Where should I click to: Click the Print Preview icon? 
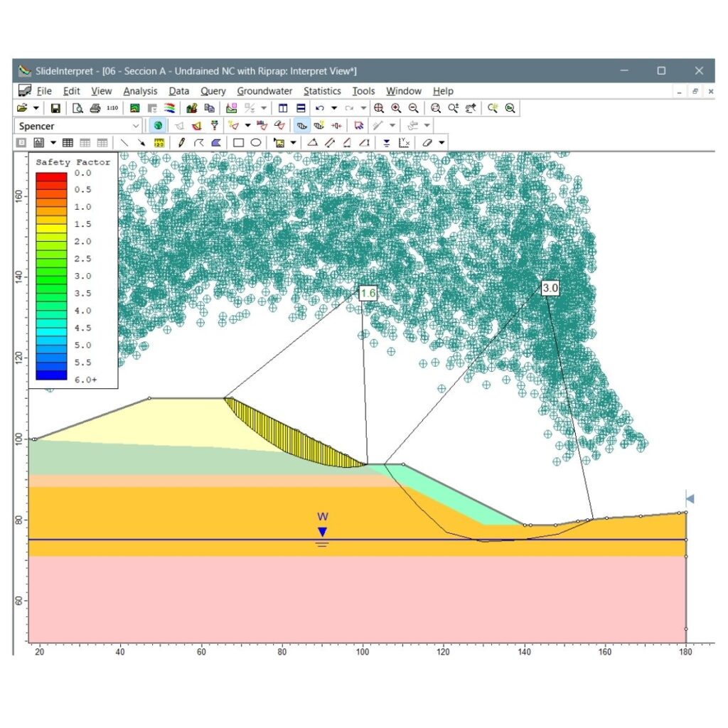tap(77, 108)
